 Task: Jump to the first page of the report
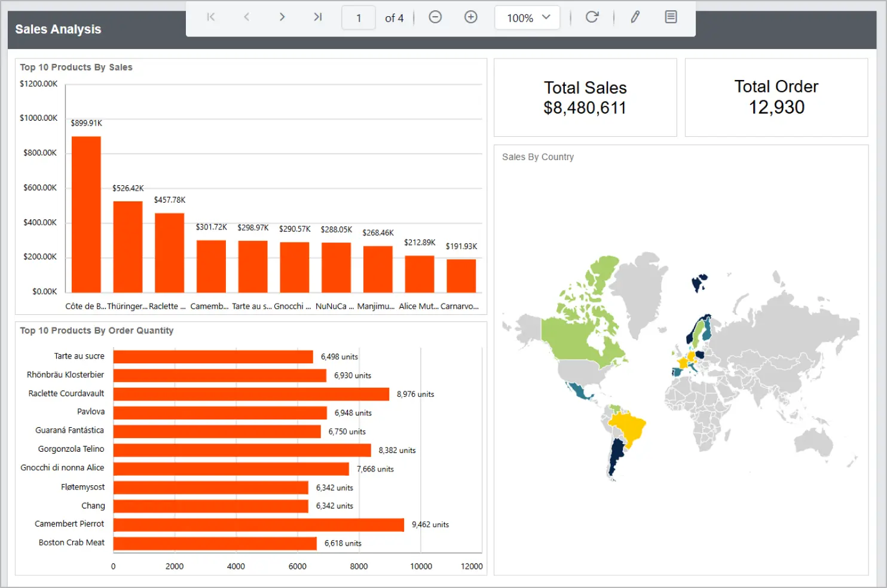tap(210, 17)
